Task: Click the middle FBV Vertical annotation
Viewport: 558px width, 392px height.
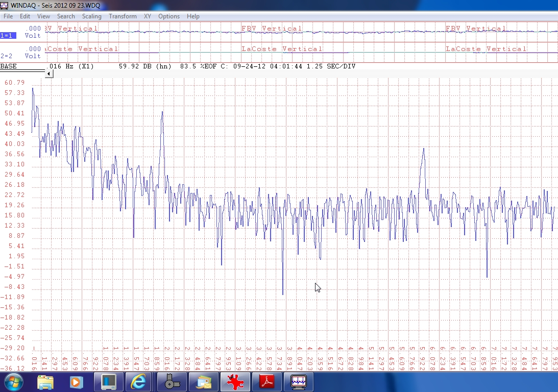Action: 272,29
